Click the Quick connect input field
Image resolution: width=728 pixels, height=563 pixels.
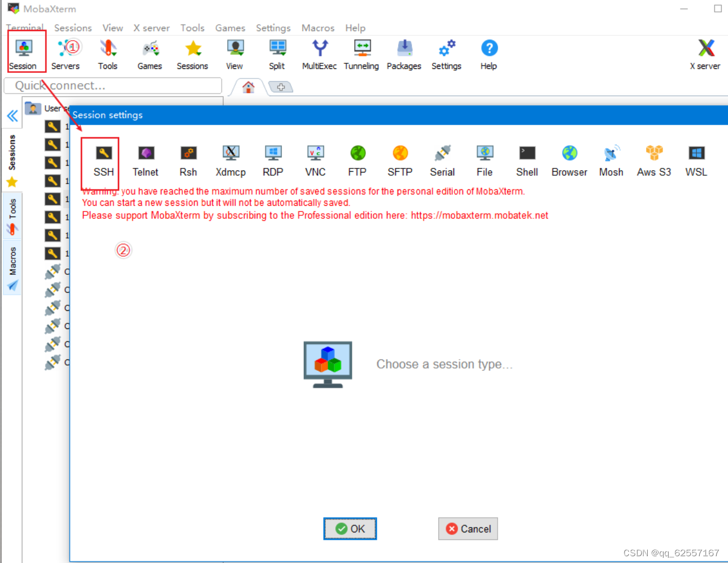pyautogui.click(x=113, y=85)
